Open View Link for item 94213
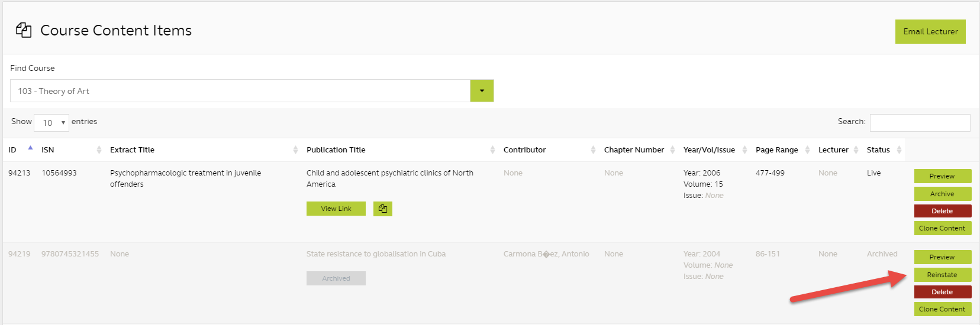The width and height of the screenshot is (980, 325). [336, 209]
